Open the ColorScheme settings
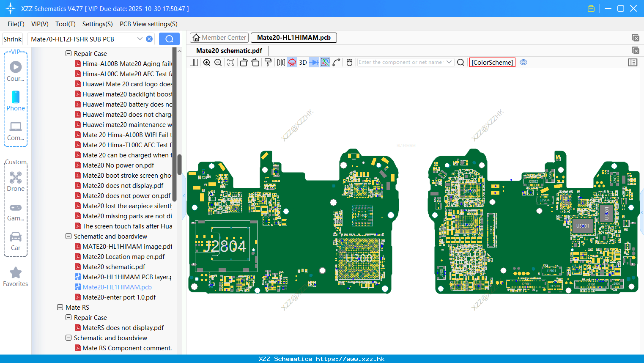644x363 pixels. tap(492, 63)
